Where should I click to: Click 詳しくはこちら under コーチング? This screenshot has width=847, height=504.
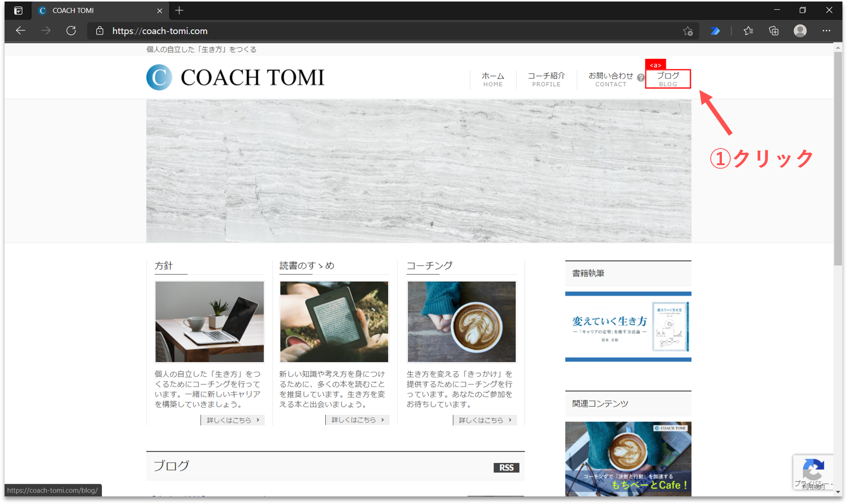pos(485,420)
